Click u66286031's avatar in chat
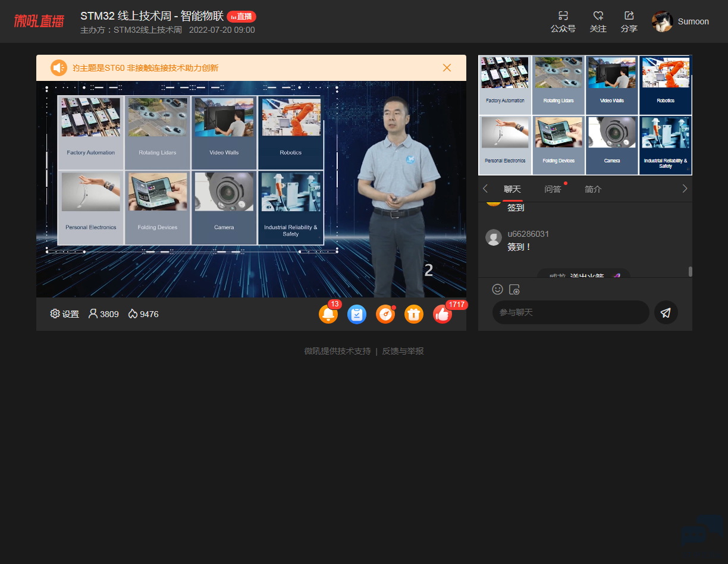The width and height of the screenshot is (728, 564). [494, 237]
